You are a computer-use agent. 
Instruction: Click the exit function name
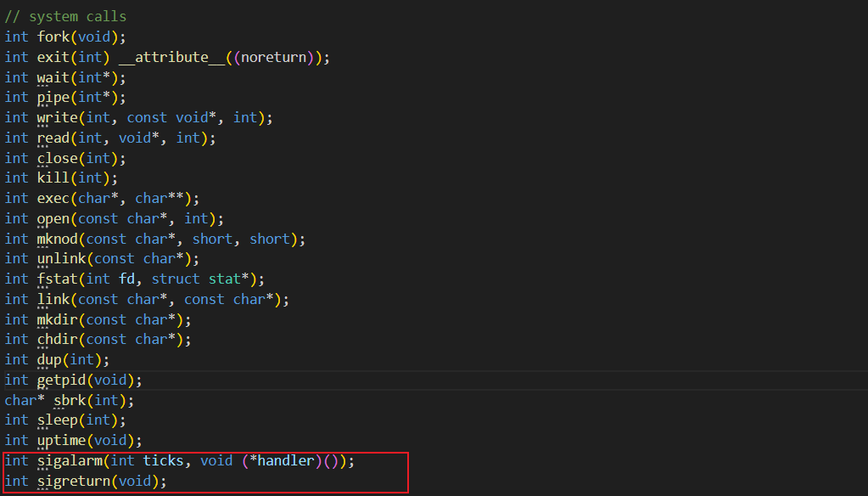click(x=53, y=57)
